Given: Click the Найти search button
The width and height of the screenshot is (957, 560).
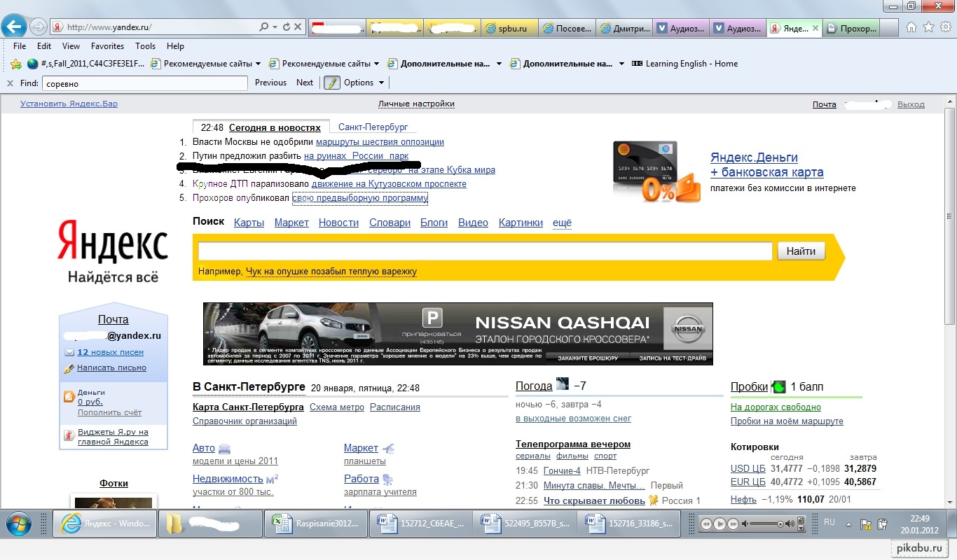Looking at the screenshot, I should (801, 251).
